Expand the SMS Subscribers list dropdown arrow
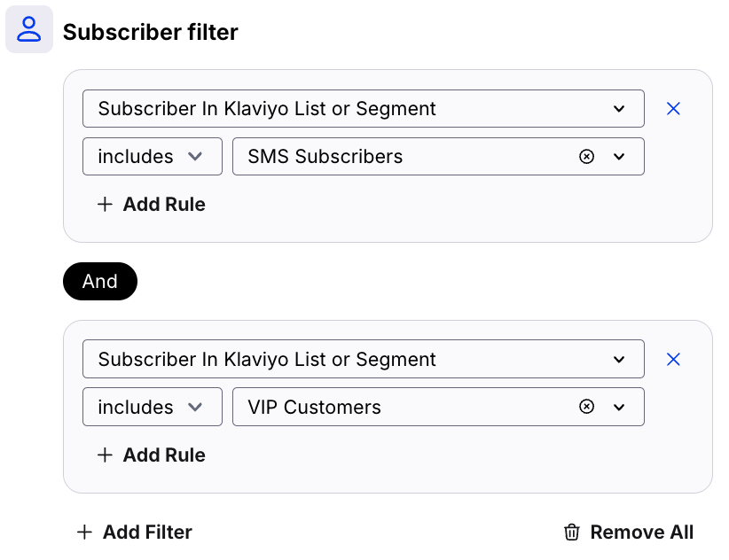This screenshot has width=729, height=560. tap(619, 157)
